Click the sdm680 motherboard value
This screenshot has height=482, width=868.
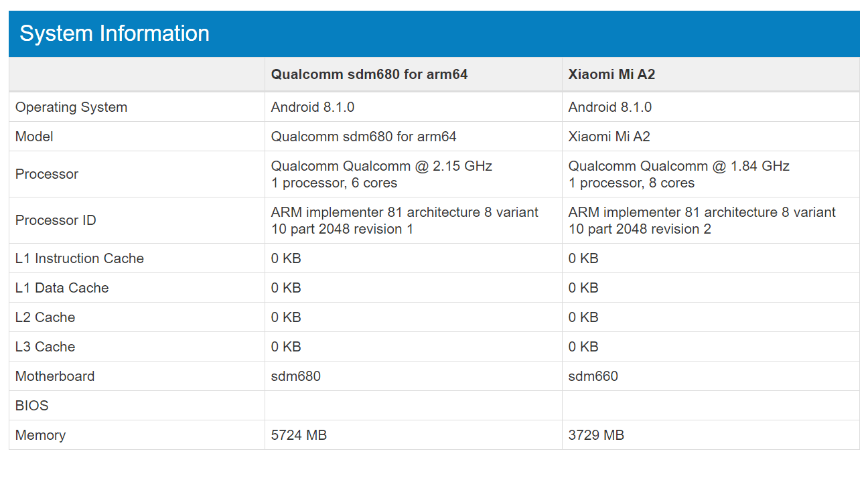click(296, 376)
